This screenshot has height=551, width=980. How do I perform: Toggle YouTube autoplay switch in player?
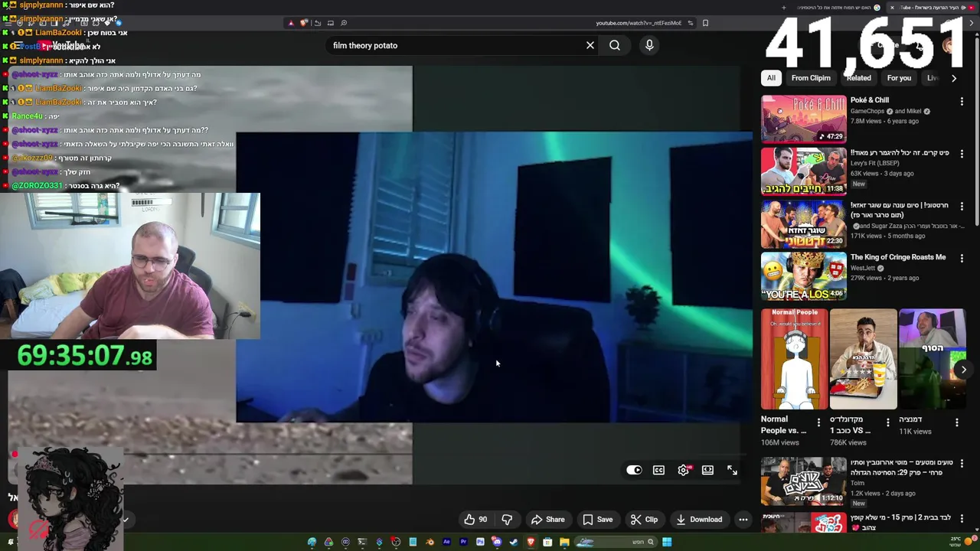coord(634,471)
